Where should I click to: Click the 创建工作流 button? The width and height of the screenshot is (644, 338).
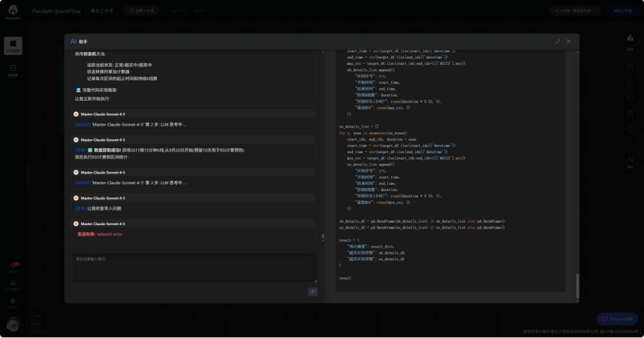(x=141, y=11)
